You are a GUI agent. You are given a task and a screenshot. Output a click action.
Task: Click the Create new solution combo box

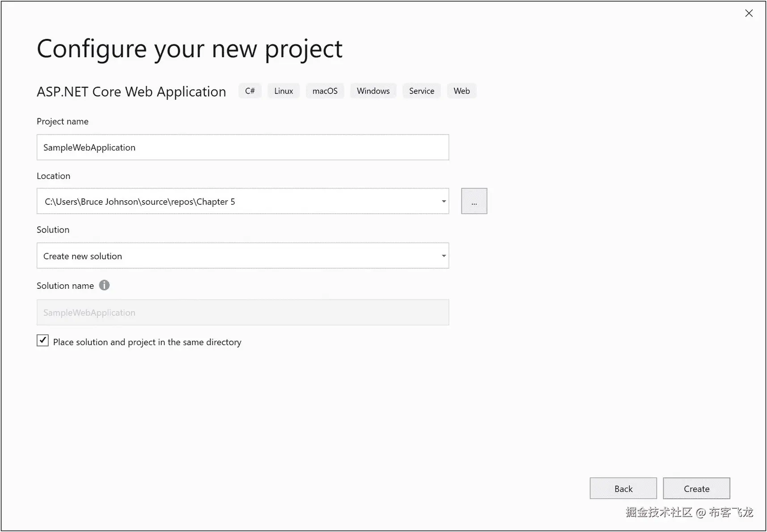click(237, 256)
